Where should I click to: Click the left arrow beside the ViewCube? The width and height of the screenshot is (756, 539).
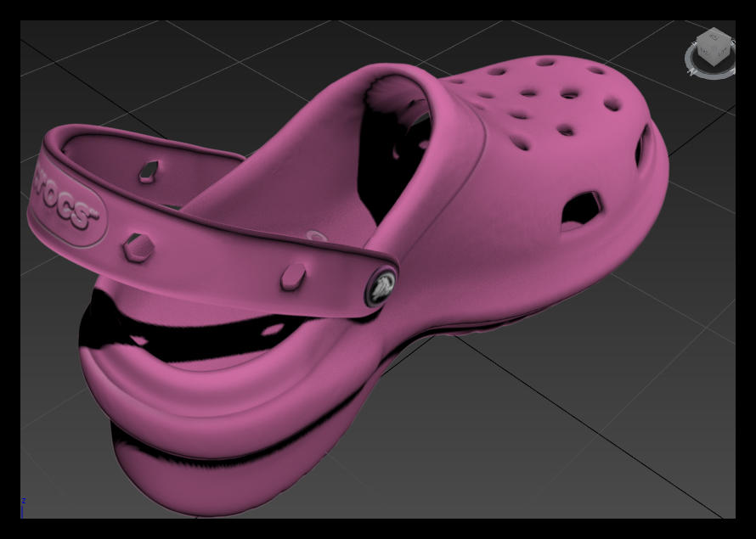[x=694, y=43]
